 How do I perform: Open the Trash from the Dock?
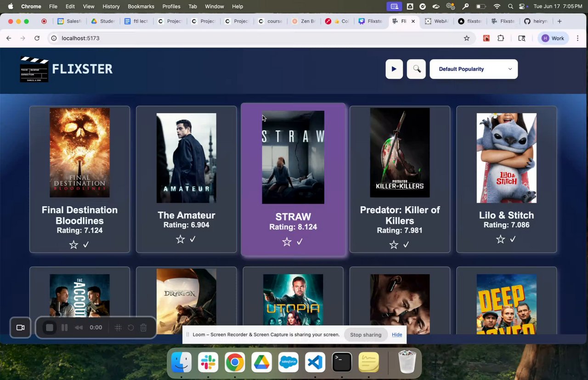407,363
